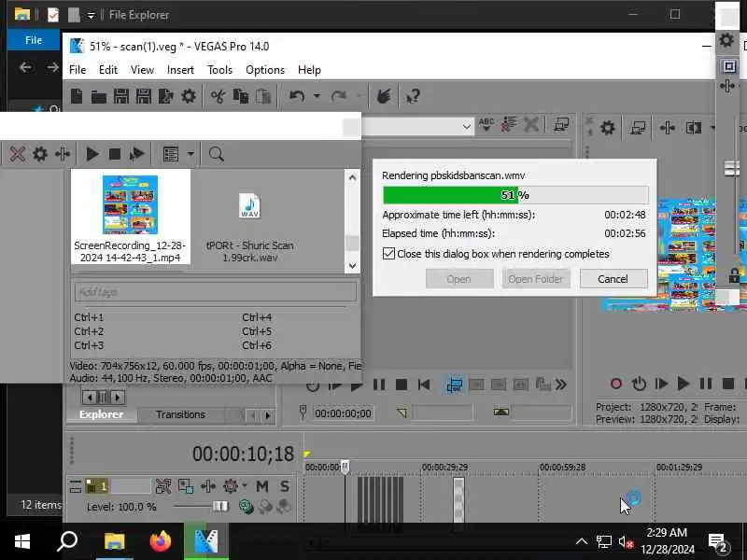Open the Undo history dropdown arrow
Image resolution: width=747 pixels, height=560 pixels.
pos(317,97)
